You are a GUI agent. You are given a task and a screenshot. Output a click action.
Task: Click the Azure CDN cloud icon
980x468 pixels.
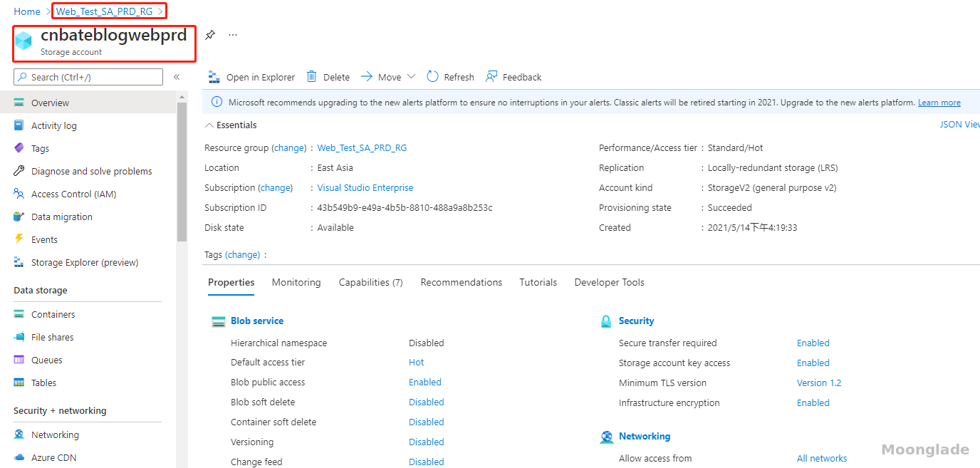pos(19,457)
